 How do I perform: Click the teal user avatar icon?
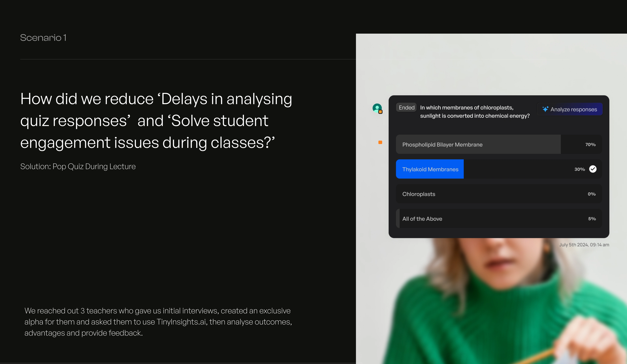[377, 108]
